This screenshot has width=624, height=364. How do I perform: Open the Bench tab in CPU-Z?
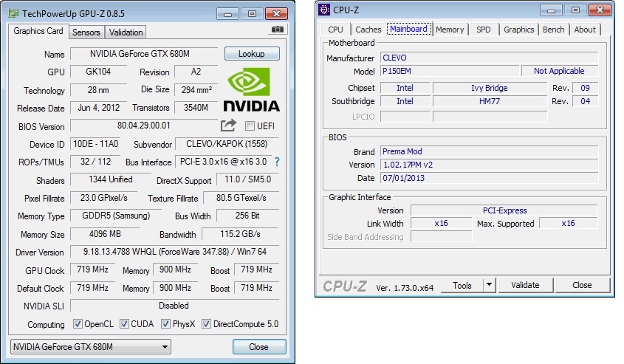[554, 30]
